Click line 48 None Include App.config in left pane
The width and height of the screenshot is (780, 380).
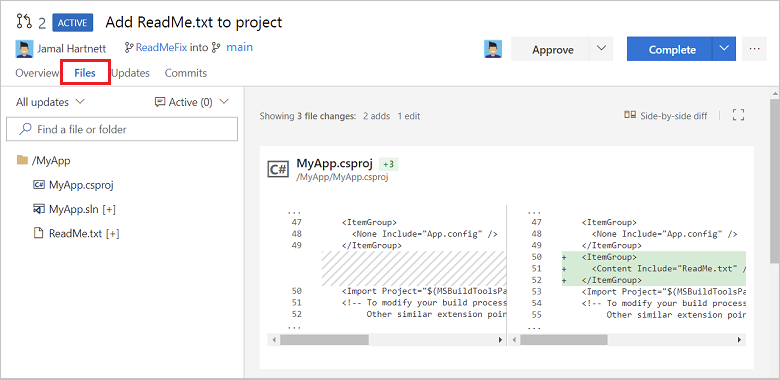[424, 234]
